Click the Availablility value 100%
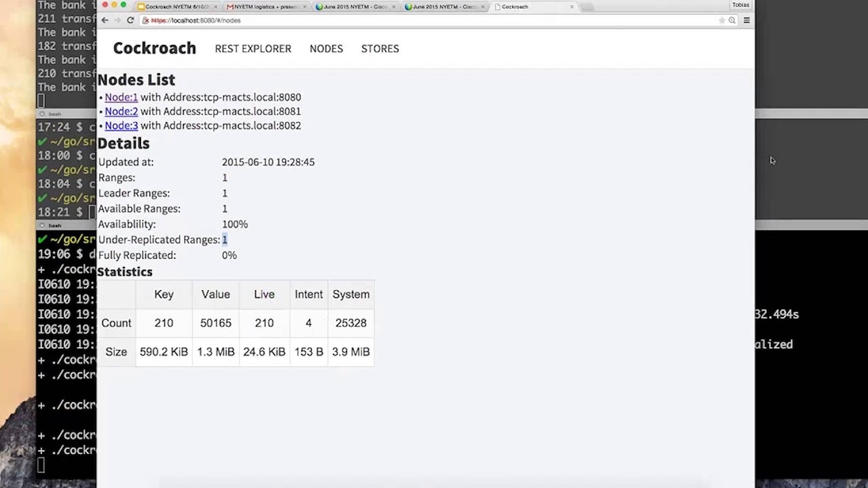This screenshot has height=488, width=868. tap(235, 224)
